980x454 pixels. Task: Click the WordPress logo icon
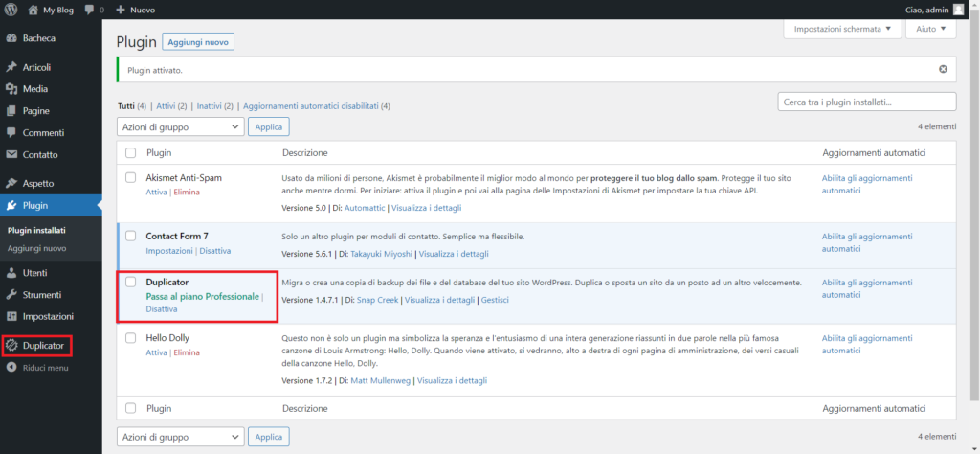tap(11, 10)
